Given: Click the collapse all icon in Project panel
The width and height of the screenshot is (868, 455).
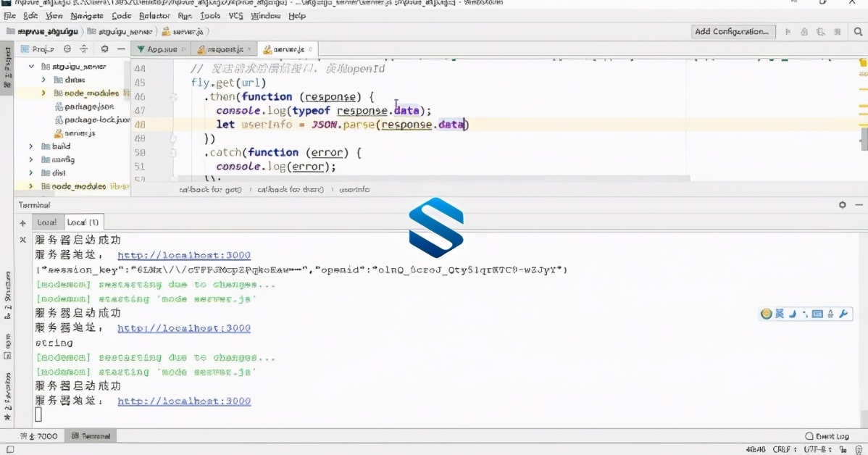Looking at the screenshot, I should point(84,49).
